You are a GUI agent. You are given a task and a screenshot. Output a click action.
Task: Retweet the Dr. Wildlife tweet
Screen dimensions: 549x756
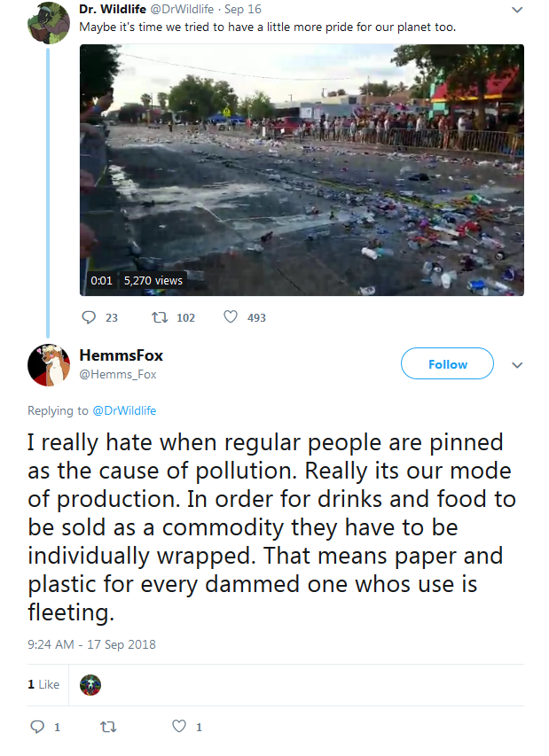[x=160, y=317]
